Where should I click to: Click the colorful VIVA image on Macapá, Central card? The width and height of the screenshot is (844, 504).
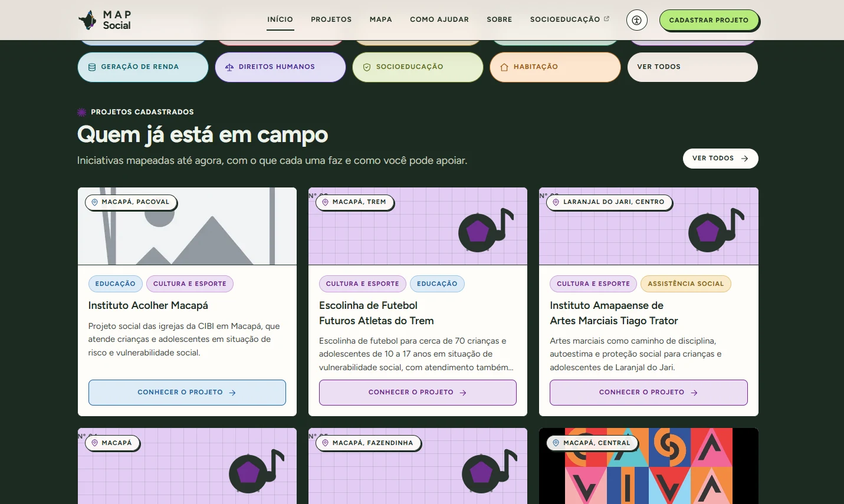tap(649, 466)
